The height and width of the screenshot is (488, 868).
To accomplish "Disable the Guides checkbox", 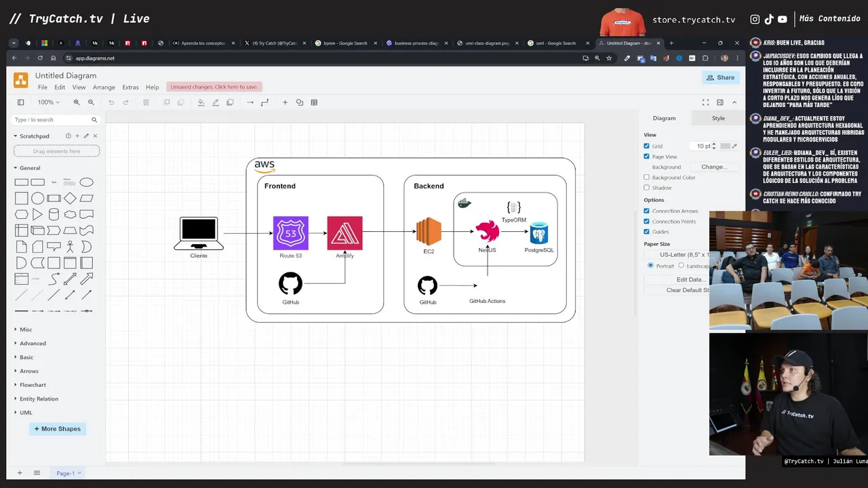I will tap(646, 232).
